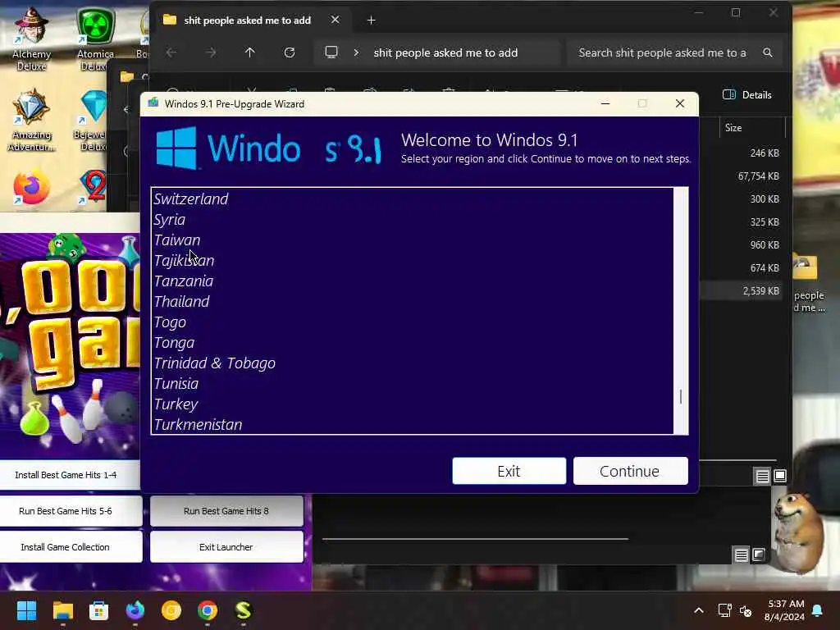Open the Bejeweled Deluxe desktop shortcut
The image size is (840, 630).
92,121
